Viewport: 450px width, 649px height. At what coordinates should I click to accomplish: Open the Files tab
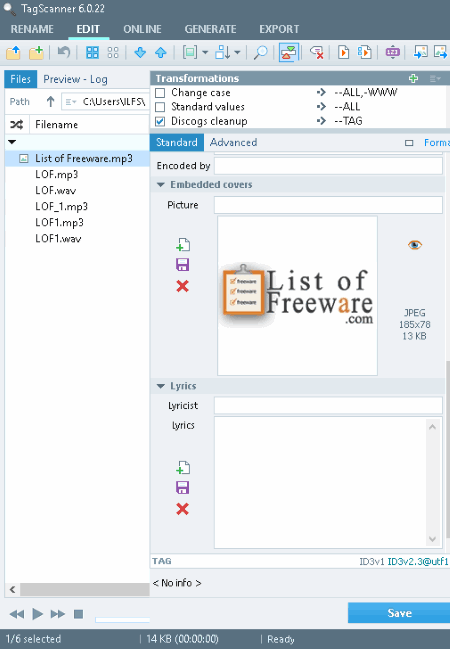pyautogui.click(x=21, y=79)
